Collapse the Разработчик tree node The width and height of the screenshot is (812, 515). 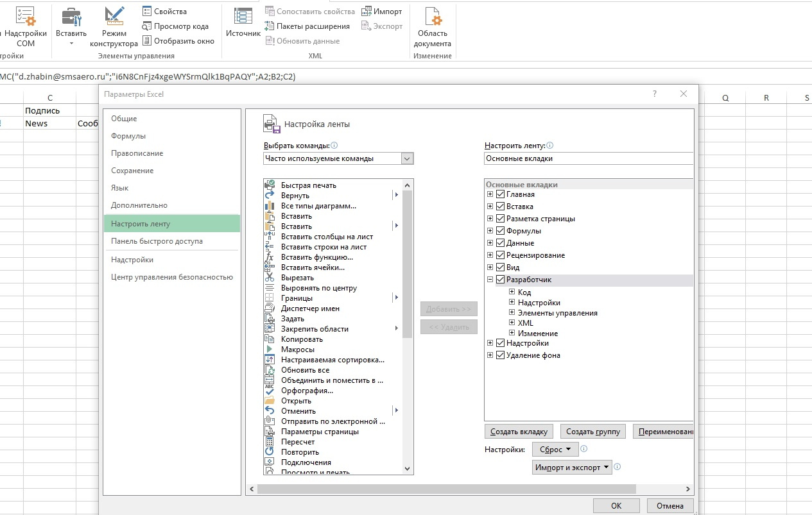coord(490,280)
